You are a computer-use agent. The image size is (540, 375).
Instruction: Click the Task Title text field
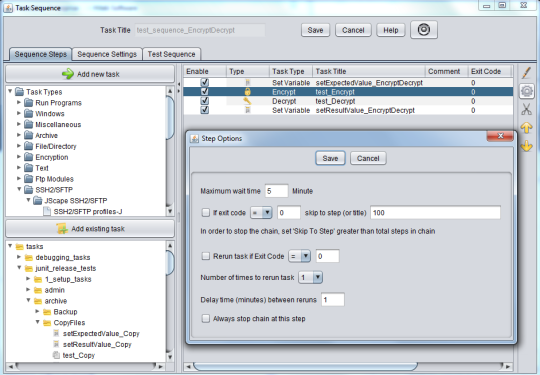[200, 30]
